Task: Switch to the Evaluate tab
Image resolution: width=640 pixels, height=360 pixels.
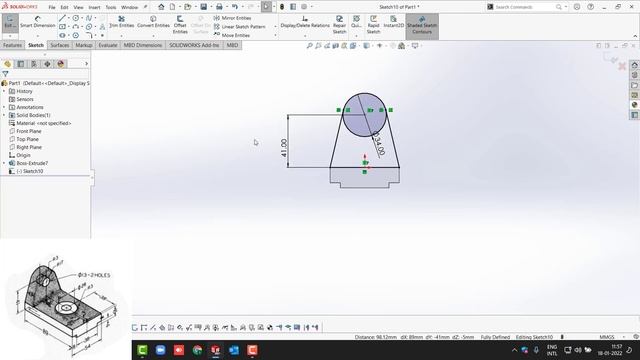Action: 108,45
